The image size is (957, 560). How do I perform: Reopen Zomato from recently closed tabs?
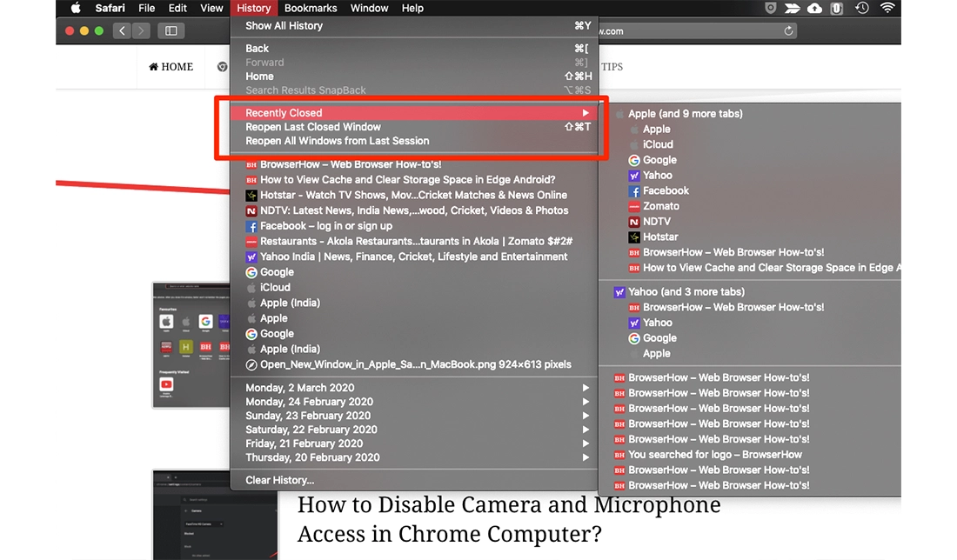point(660,206)
